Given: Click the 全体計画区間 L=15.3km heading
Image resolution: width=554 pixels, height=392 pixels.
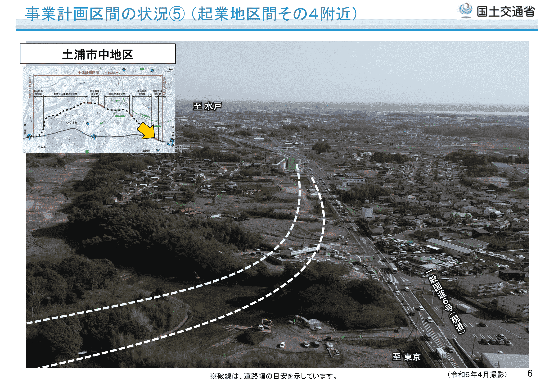Looking at the screenshot, I should click(98, 73).
